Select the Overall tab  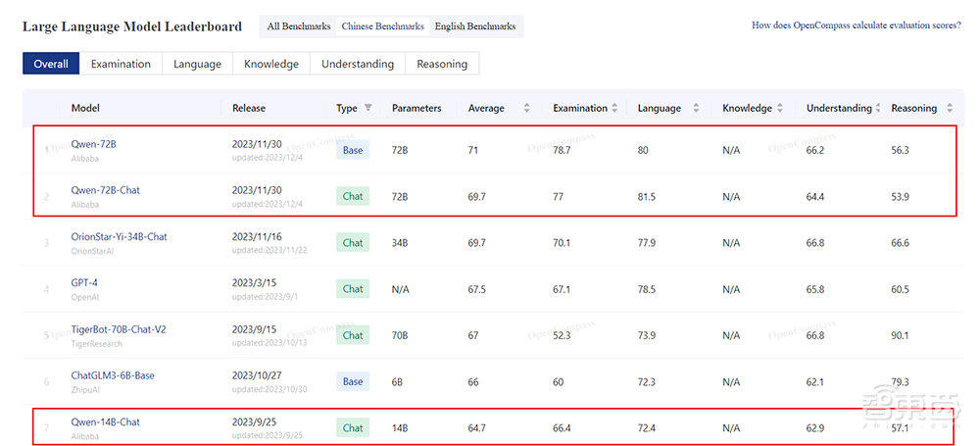click(x=51, y=64)
